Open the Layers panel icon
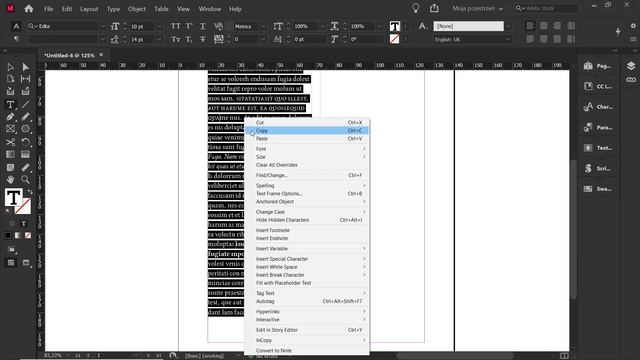The height and width of the screenshot is (360, 640). pos(631,66)
